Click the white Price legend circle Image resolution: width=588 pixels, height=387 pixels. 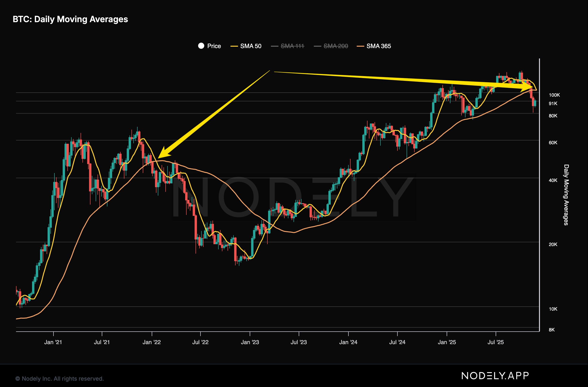tap(201, 46)
